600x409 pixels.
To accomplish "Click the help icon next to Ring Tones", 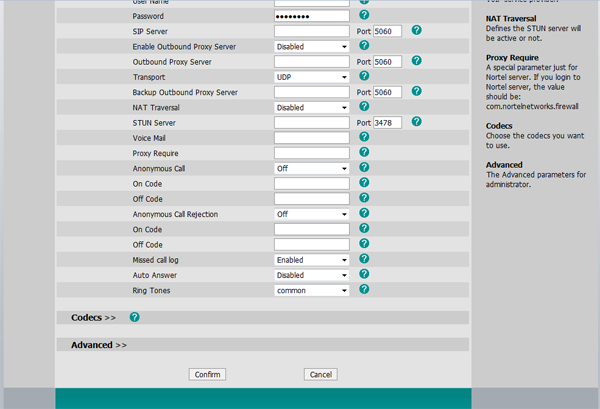I will (x=364, y=290).
